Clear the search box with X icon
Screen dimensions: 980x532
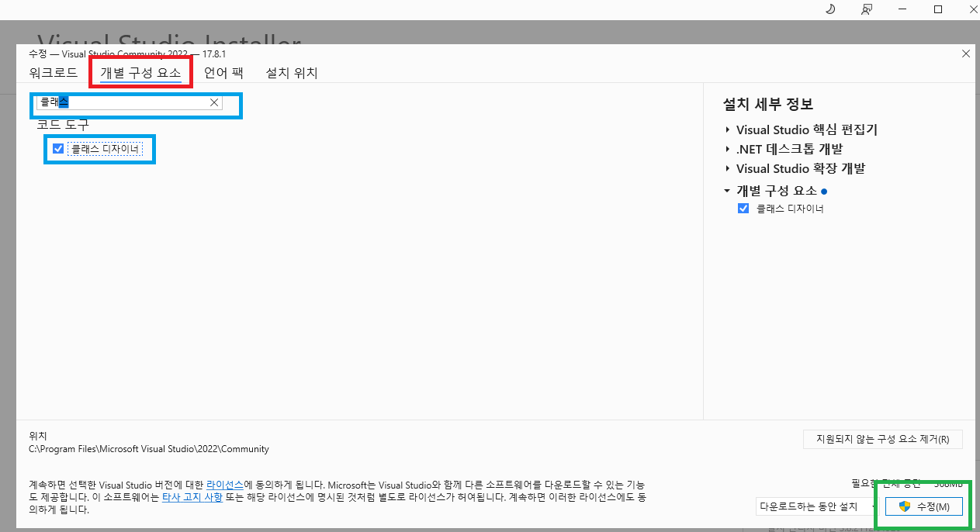click(215, 102)
